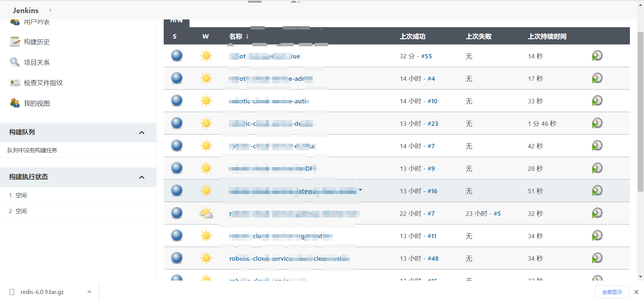Sort by 上次成功 column header
Image resolution: width=644 pixels, height=302 pixels.
pos(413,36)
